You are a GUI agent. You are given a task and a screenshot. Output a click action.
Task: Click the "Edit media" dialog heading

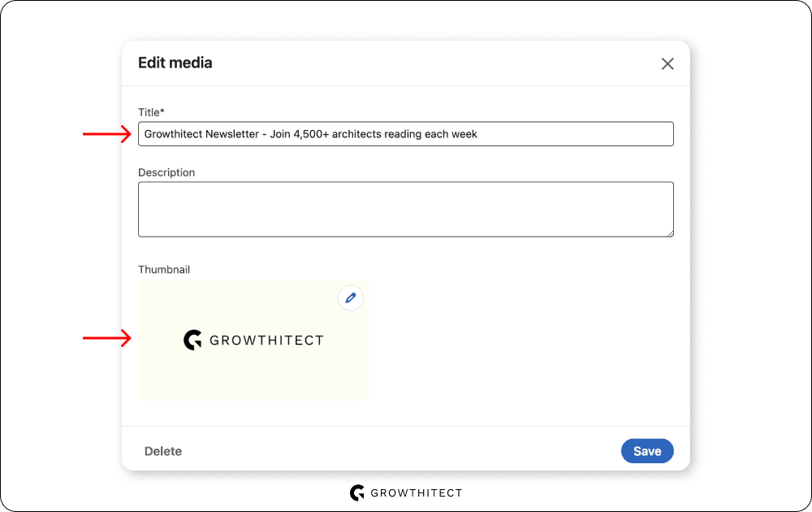(x=175, y=63)
